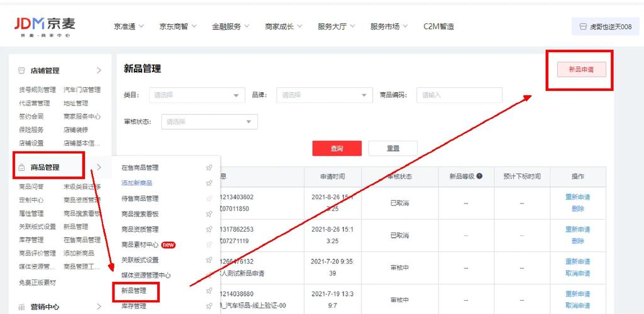This screenshot has width=644, height=314.
Task: Pin 关联版式设置 using its pin icon
Action: pyautogui.click(x=209, y=260)
